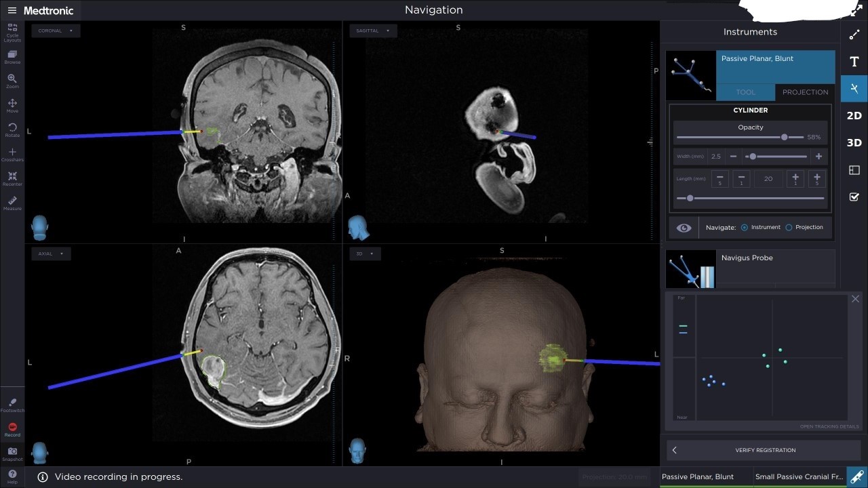Open the hamburger menu next to Medtronic

pyautogui.click(x=12, y=10)
